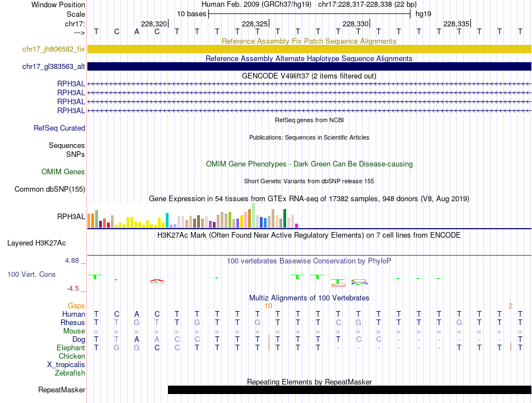
Task: Click the Elephant species label
Action: (x=71, y=348)
